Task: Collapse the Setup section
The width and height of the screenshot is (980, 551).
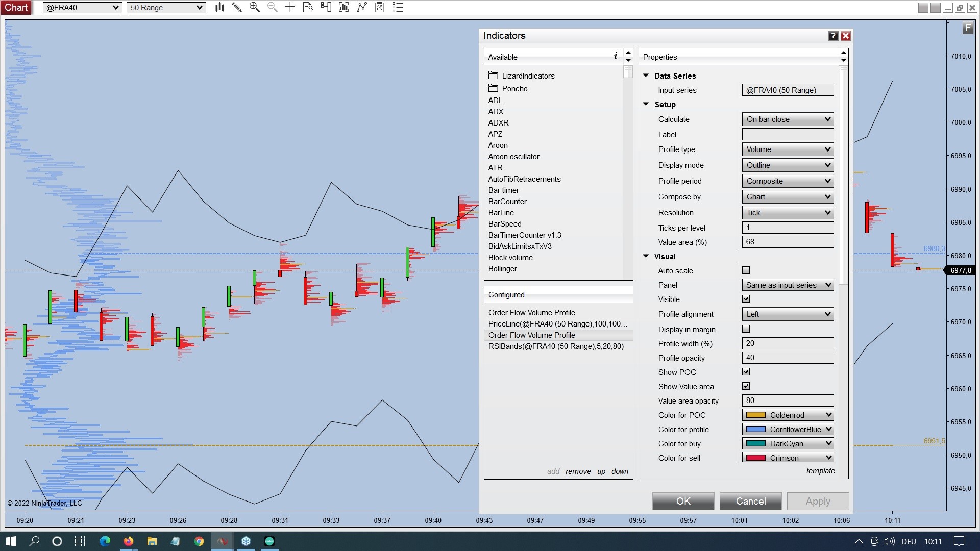Action: (x=646, y=104)
